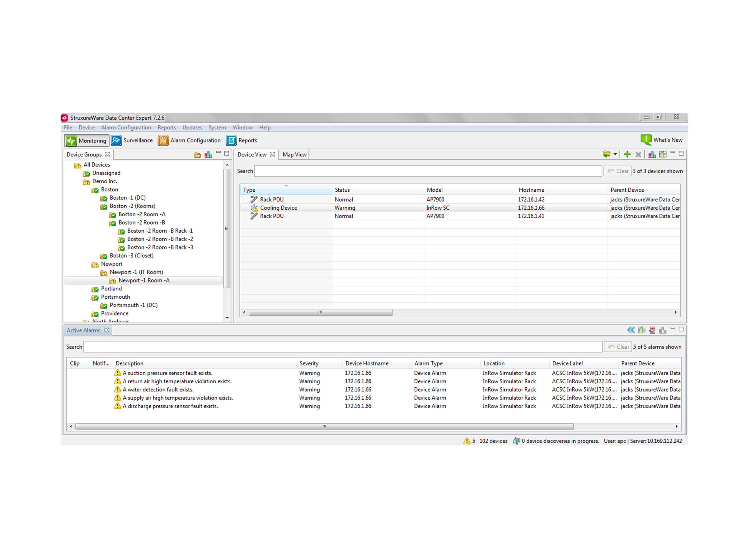Screen dimensions: 747x560
Task: Click the blue double-chevron icon in Active Alarms
Action: pos(631,330)
